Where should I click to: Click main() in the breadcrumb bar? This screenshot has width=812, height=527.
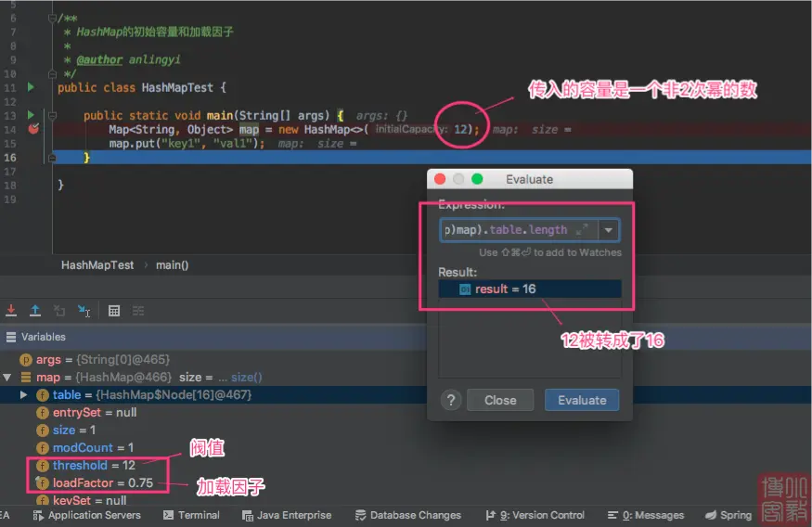pos(173,265)
